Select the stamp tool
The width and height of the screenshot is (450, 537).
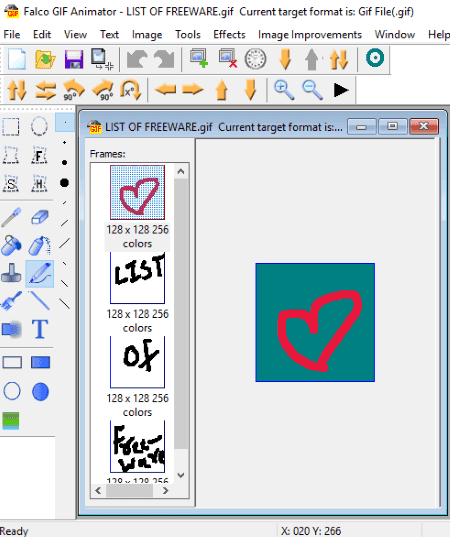click(11, 273)
